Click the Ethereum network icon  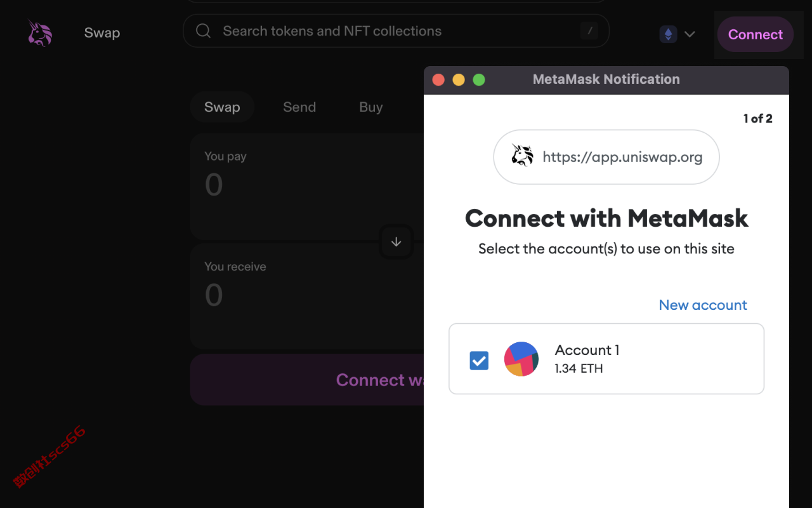pyautogui.click(x=668, y=34)
